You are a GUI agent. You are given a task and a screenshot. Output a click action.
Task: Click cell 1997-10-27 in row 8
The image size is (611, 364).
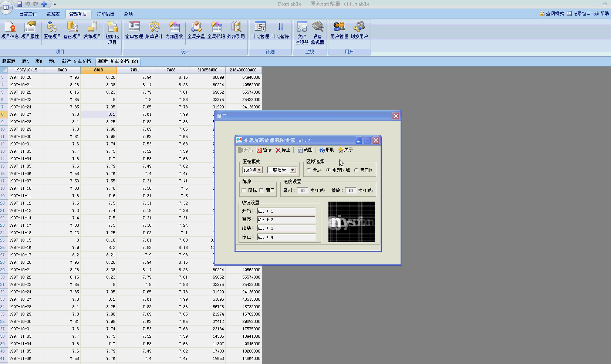pyautogui.click(x=26, y=114)
